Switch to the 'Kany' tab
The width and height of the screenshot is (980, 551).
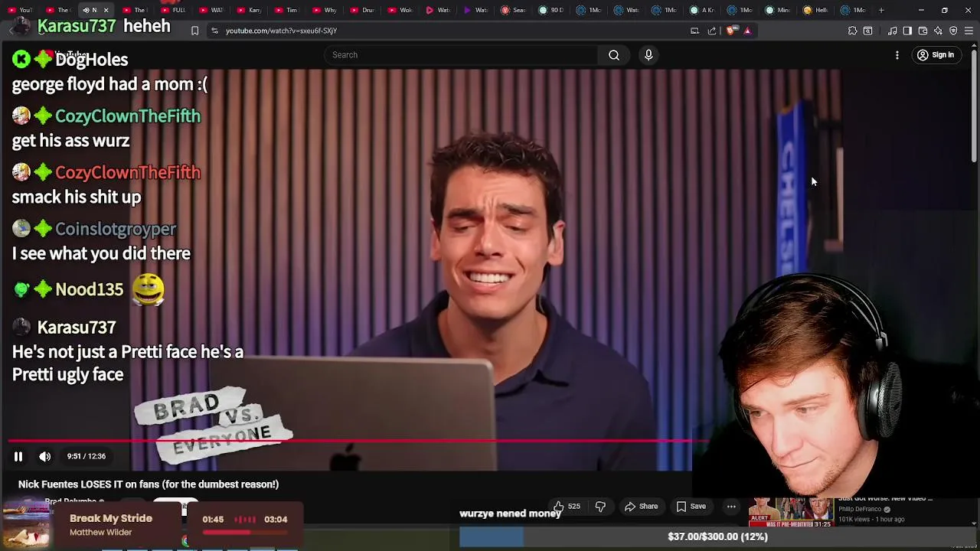pyautogui.click(x=249, y=10)
